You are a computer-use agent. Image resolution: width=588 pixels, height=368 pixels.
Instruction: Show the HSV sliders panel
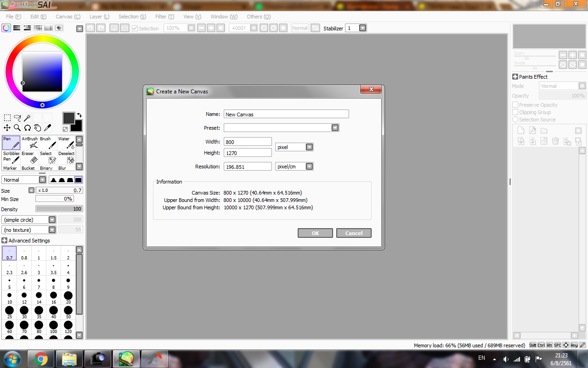[x=28, y=28]
